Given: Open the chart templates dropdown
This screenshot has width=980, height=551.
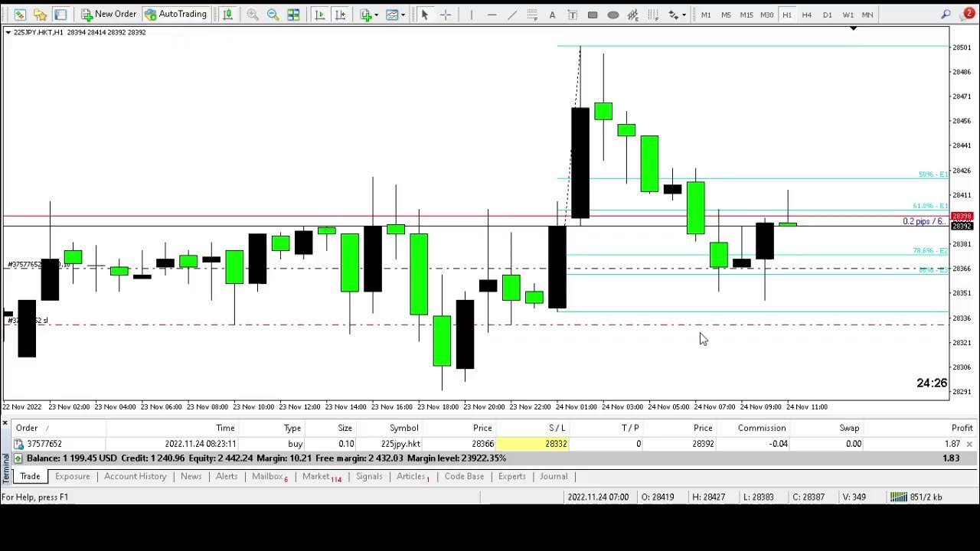Looking at the screenshot, I should click(x=395, y=15).
